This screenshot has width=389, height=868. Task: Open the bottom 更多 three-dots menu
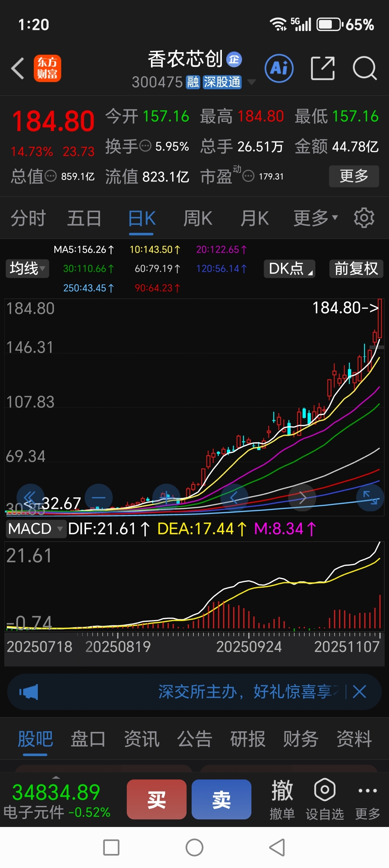(x=367, y=800)
